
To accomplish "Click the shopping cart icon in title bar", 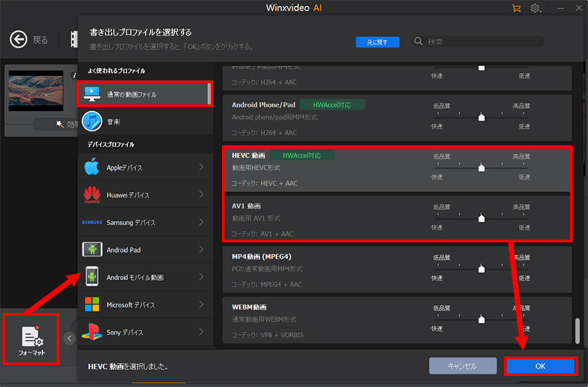I will coord(516,8).
